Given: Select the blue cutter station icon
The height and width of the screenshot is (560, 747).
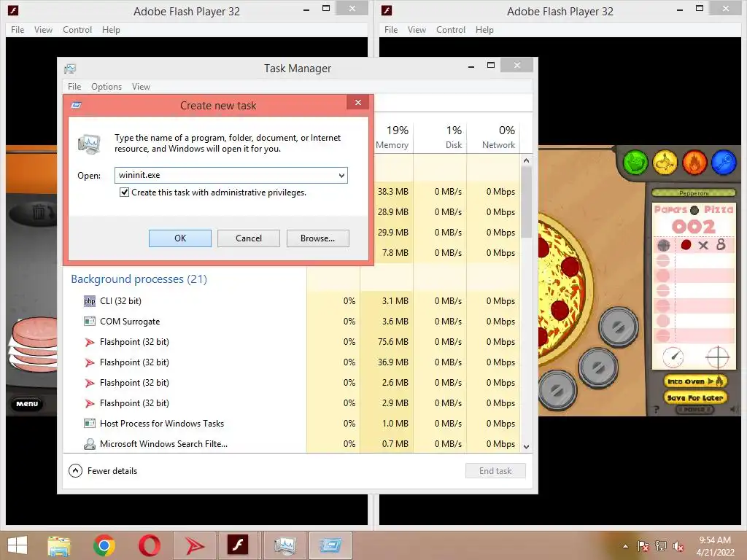Looking at the screenshot, I should 724,163.
